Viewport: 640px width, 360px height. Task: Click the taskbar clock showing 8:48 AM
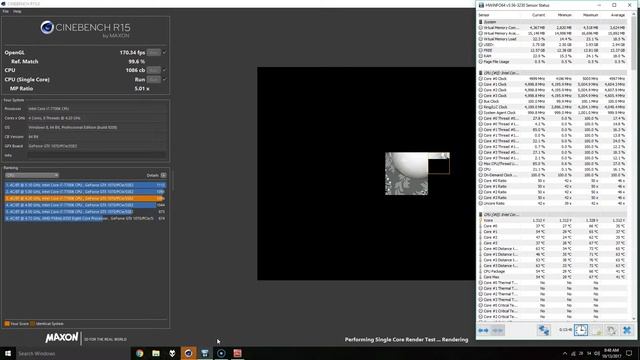[611, 353]
